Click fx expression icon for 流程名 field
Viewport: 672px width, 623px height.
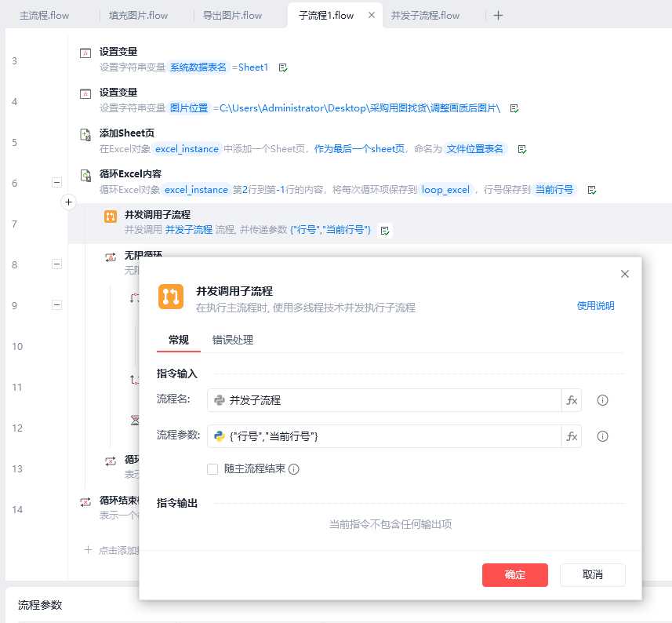(x=572, y=400)
